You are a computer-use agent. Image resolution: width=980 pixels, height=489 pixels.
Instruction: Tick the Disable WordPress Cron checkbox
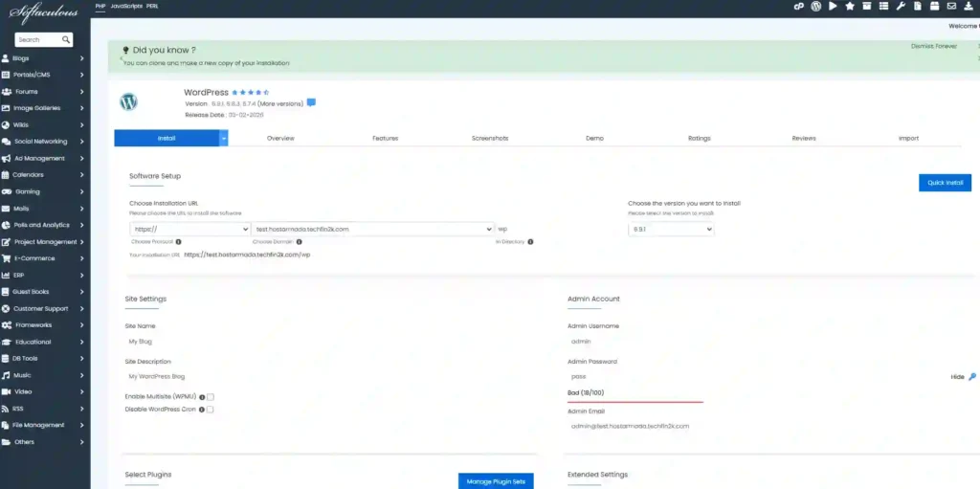(x=211, y=410)
